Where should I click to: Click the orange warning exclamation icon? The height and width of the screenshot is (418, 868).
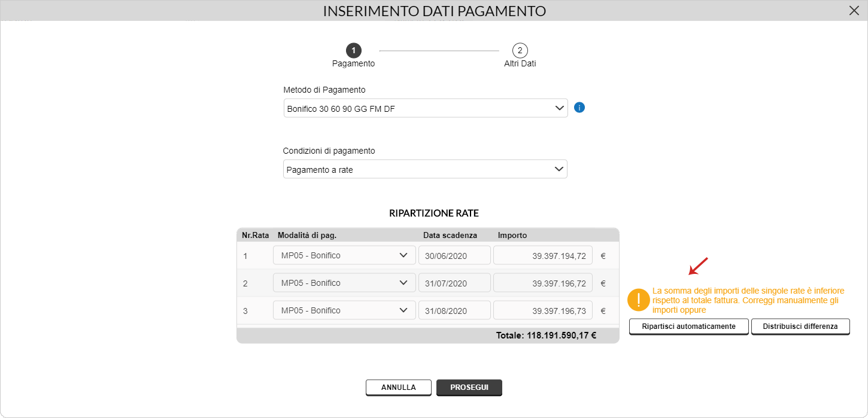[x=639, y=300]
